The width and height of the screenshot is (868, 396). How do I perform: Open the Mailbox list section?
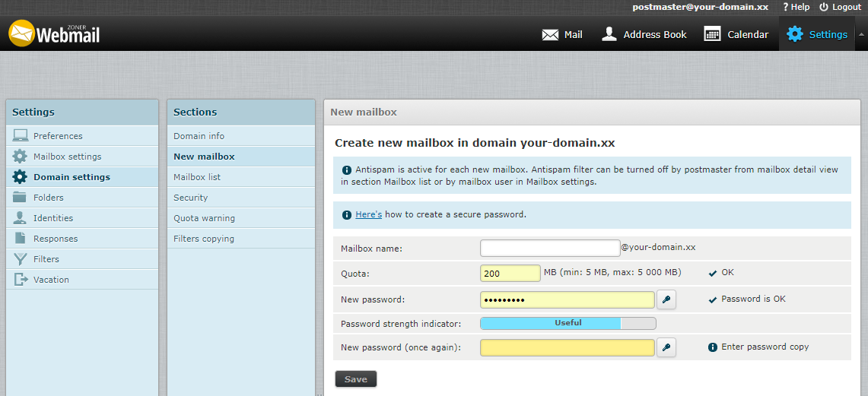click(x=197, y=177)
